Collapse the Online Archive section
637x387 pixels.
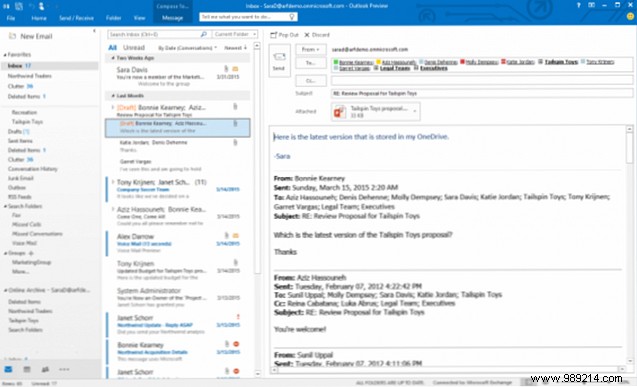pyautogui.click(x=5, y=290)
